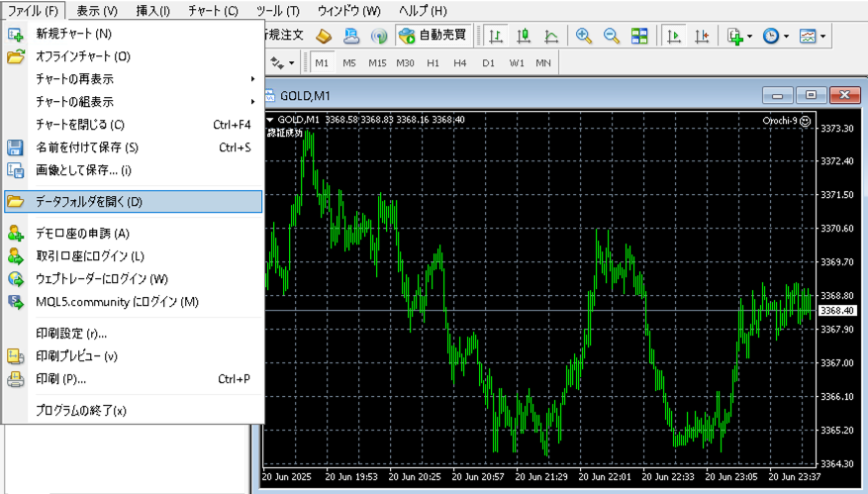
Task: Click the GOLD,M1 chart title icon
Action: (269, 96)
